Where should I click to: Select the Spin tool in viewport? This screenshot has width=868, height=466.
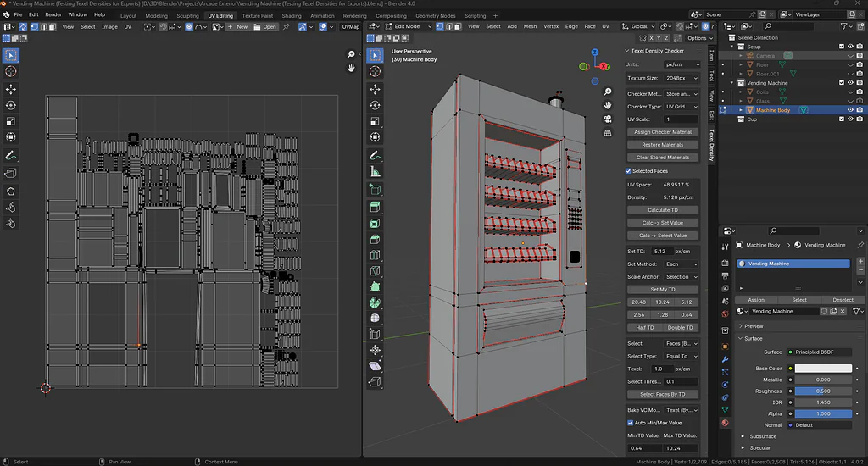(375, 302)
